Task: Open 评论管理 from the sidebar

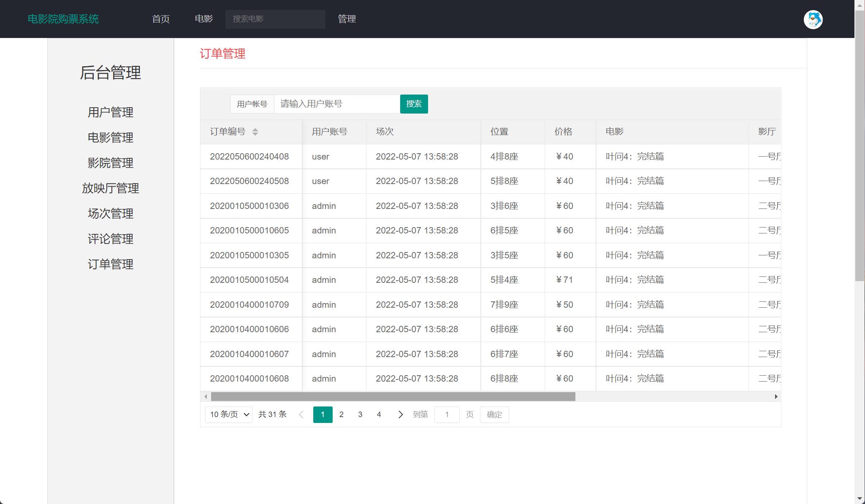Action: 110,239
